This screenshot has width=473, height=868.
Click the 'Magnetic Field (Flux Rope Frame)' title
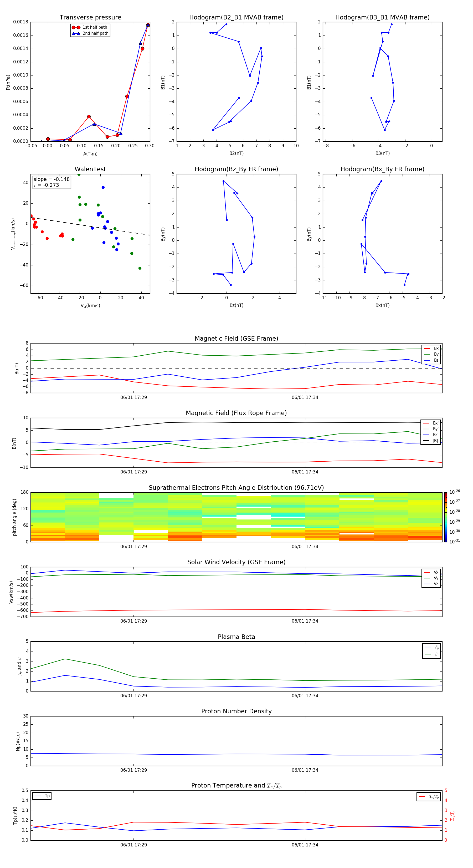point(236,413)
